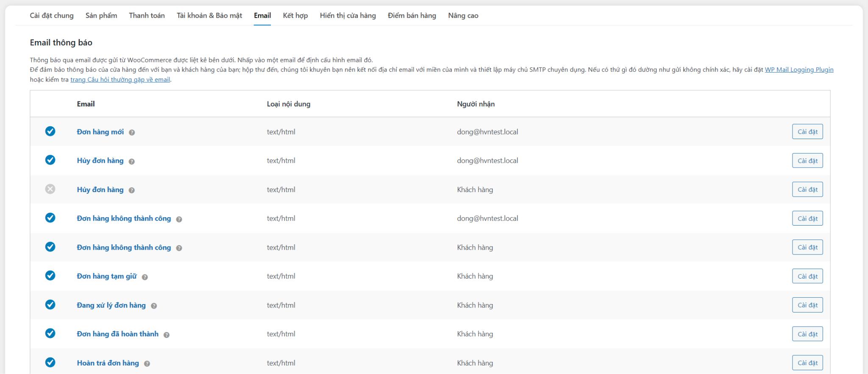
Task: Click enabled checkmark for Hoàn trả đơn hàng
Action: coord(50,362)
